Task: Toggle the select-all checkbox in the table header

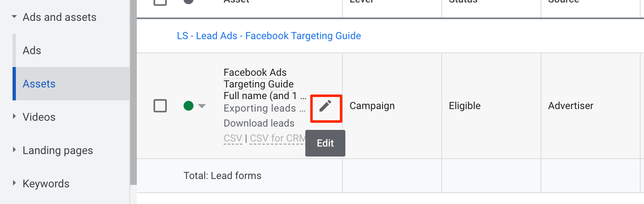Action: 160,2
